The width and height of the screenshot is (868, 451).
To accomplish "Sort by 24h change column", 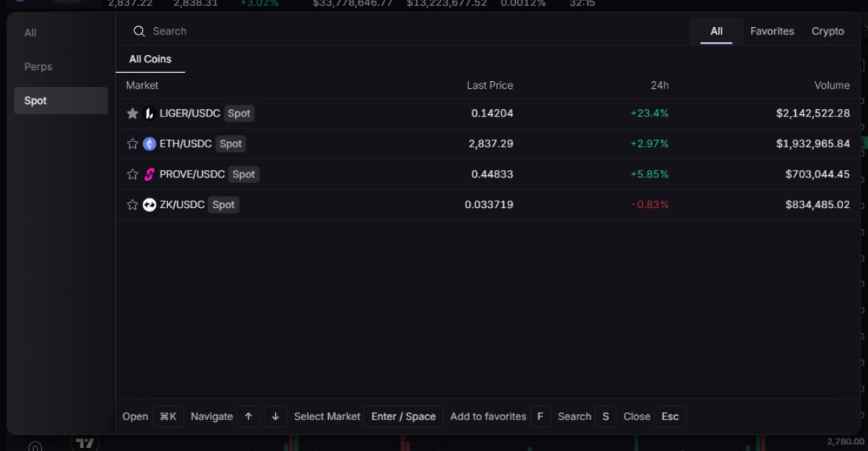I will coord(659,86).
